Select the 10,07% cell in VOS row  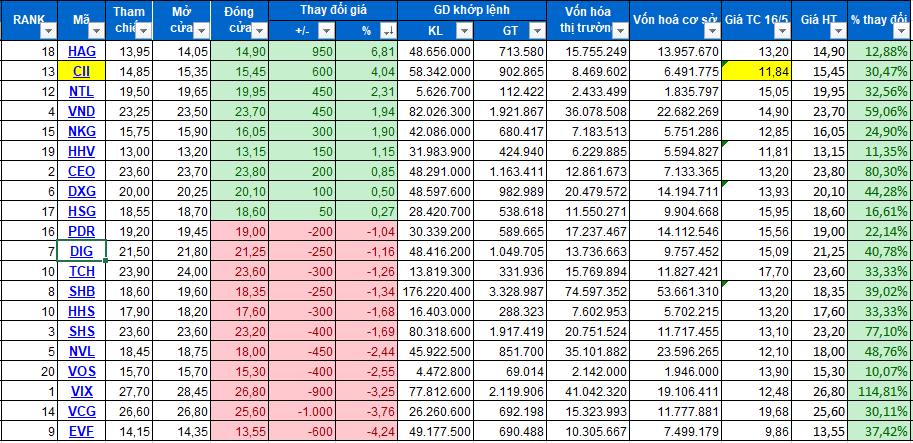click(x=880, y=373)
